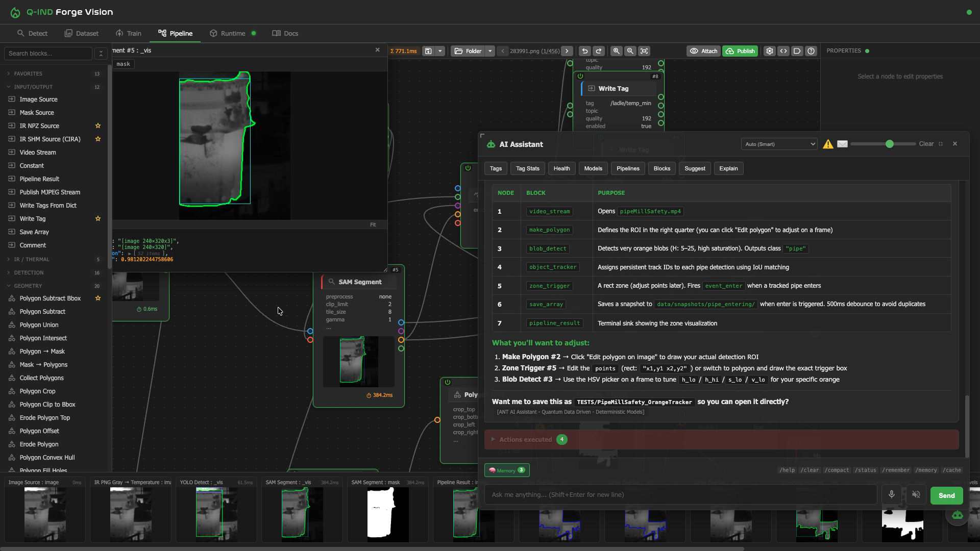This screenshot has width=980, height=551.
Task: Toggle power on the Poly node
Action: pyautogui.click(x=448, y=383)
